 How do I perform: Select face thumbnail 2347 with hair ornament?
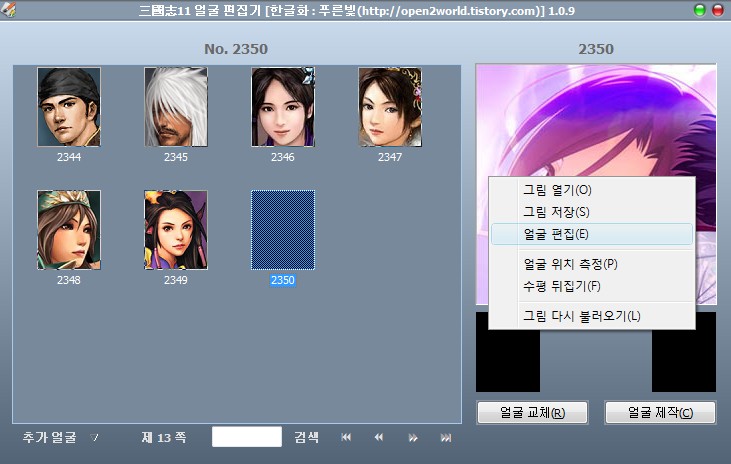pos(390,107)
